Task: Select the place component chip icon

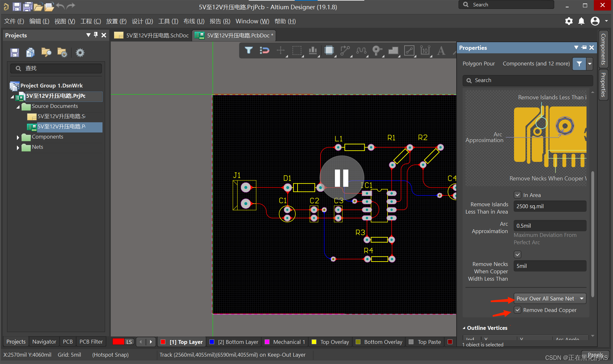Action: pos(329,50)
